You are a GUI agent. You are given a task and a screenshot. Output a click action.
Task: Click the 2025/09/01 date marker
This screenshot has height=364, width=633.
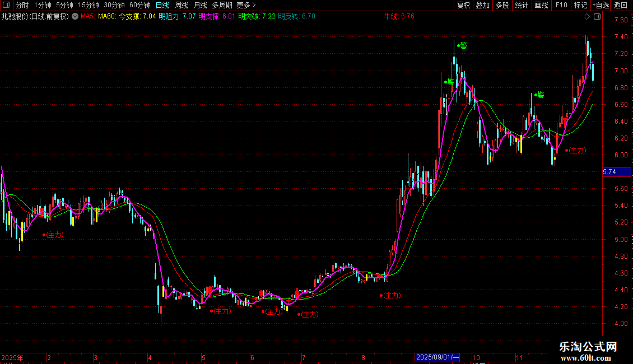click(437, 357)
